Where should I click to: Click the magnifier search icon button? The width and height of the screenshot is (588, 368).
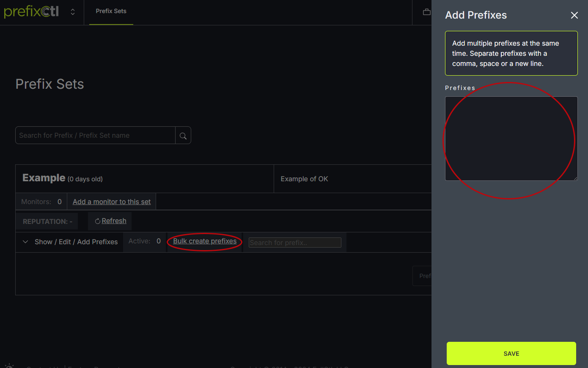(x=183, y=136)
